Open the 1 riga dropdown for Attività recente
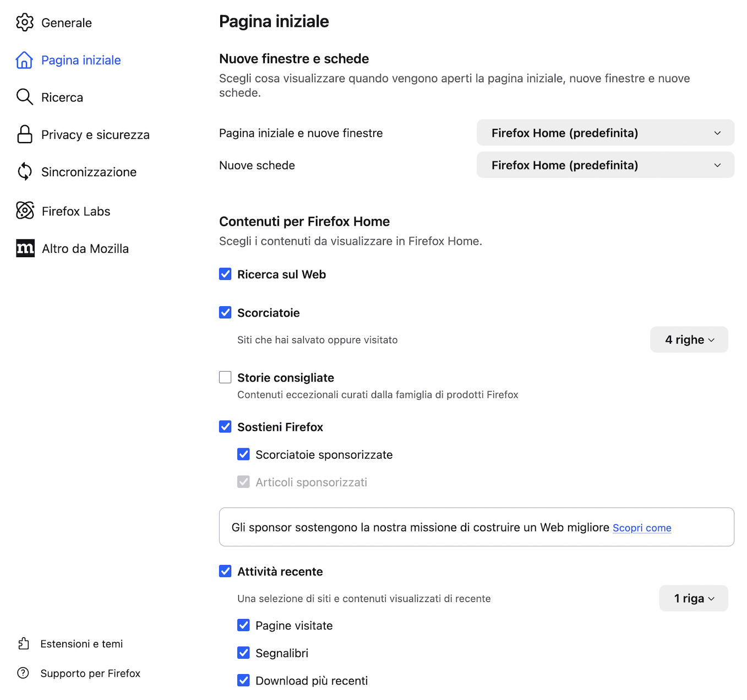This screenshot has width=747, height=700. tap(693, 598)
